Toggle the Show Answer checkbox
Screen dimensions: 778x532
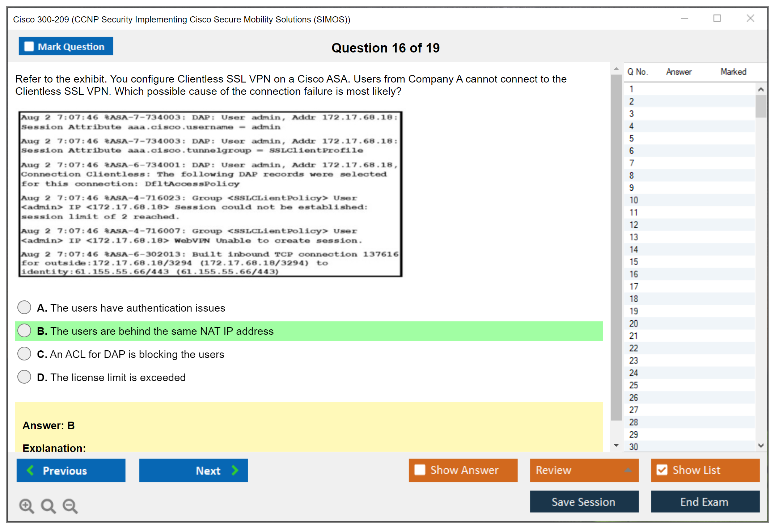(x=420, y=470)
